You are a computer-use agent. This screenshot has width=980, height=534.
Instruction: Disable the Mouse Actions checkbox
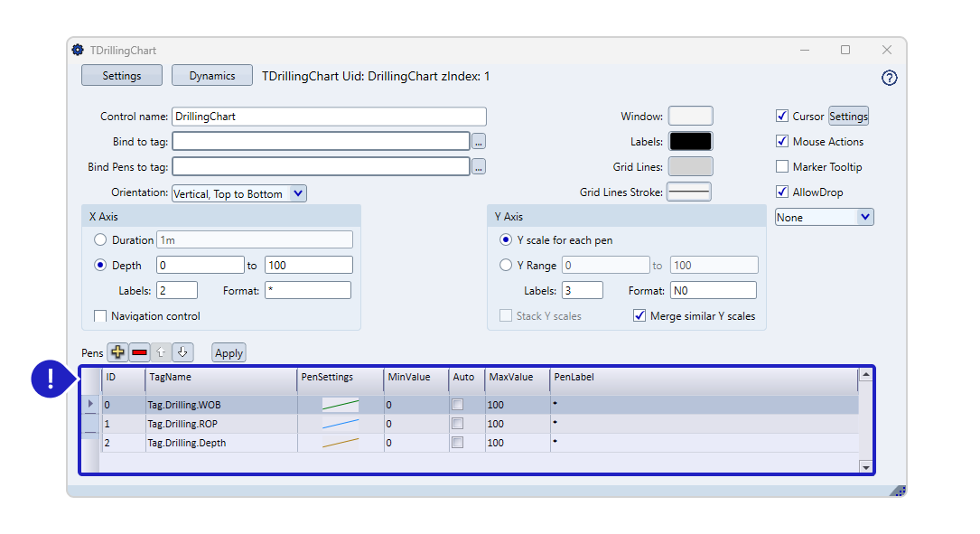point(782,142)
